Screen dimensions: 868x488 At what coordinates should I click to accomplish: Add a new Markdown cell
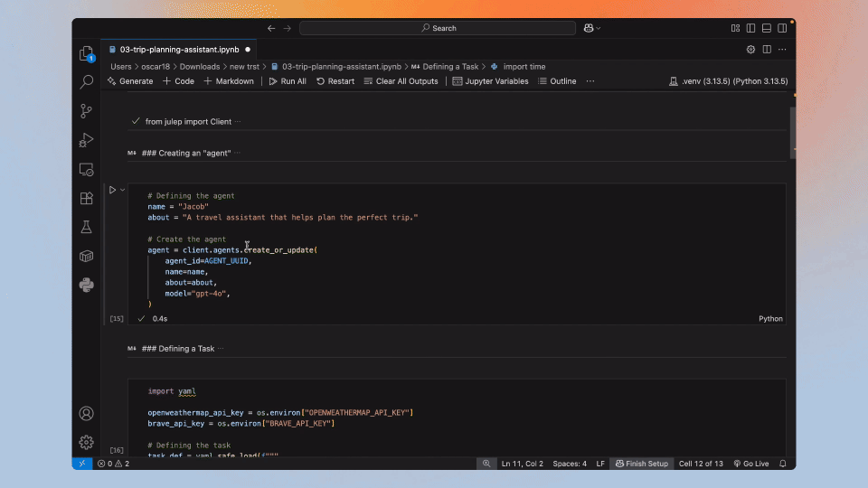pos(229,80)
